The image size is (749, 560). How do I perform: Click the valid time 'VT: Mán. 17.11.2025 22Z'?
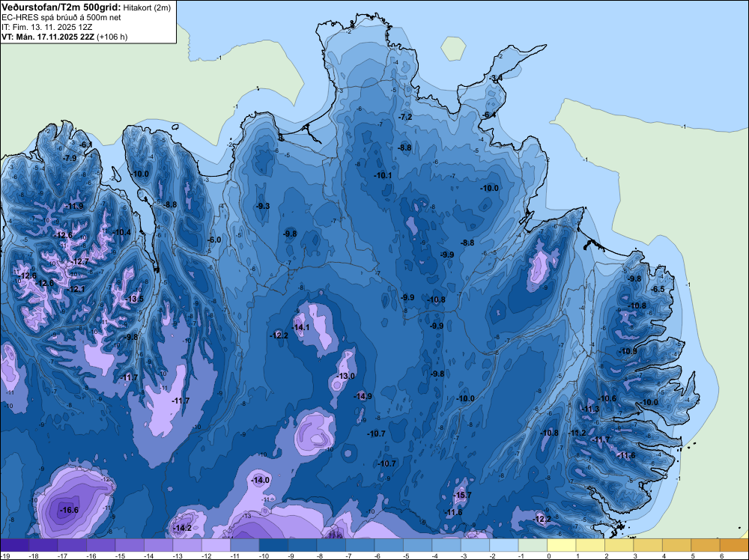coord(48,37)
